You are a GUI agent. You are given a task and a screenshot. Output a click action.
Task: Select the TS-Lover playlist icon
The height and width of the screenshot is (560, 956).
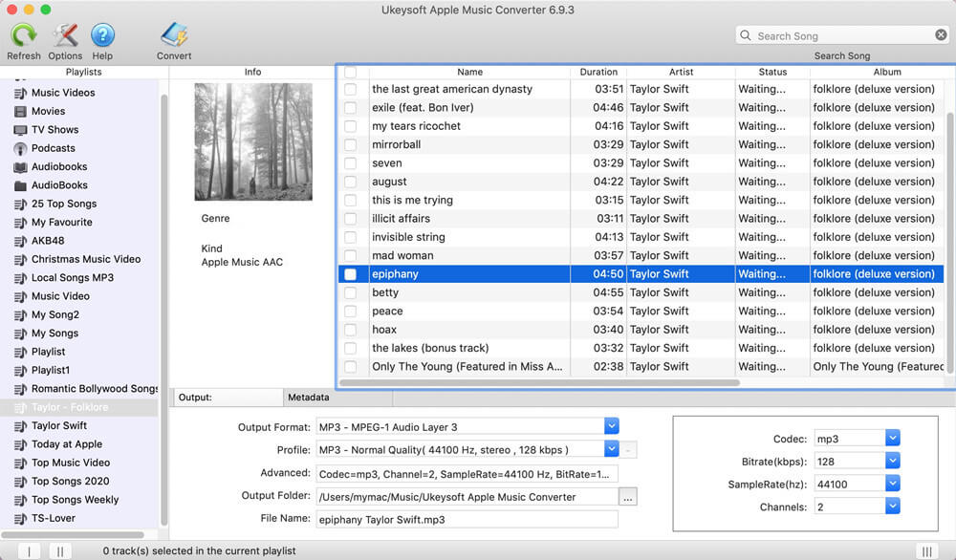pos(20,519)
